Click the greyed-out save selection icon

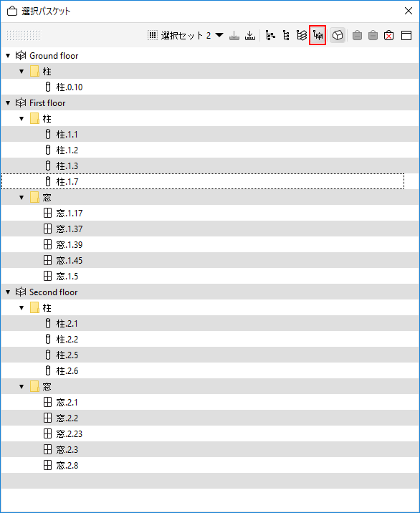tap(234, 35)
